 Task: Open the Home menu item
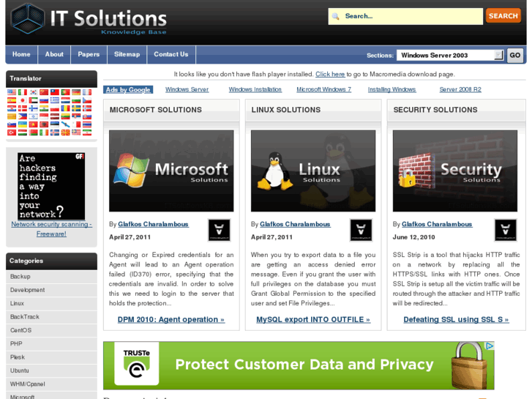point(21,54)
